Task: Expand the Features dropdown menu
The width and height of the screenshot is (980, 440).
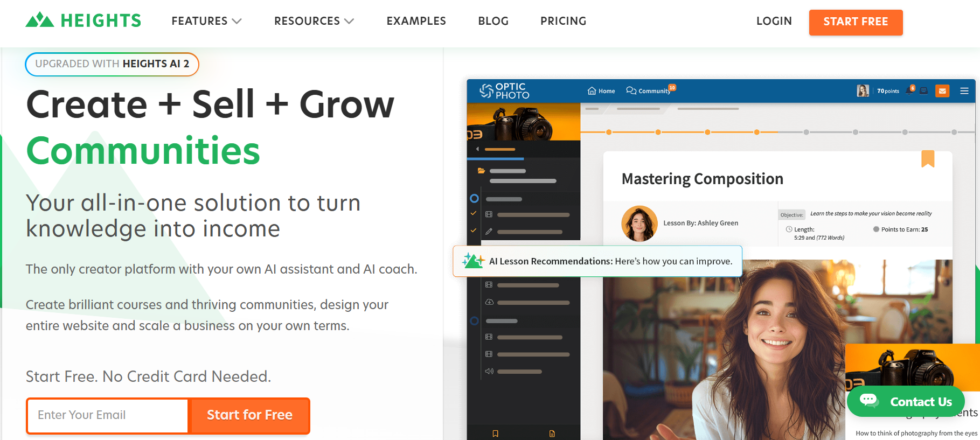Action: tap(206, 21)
